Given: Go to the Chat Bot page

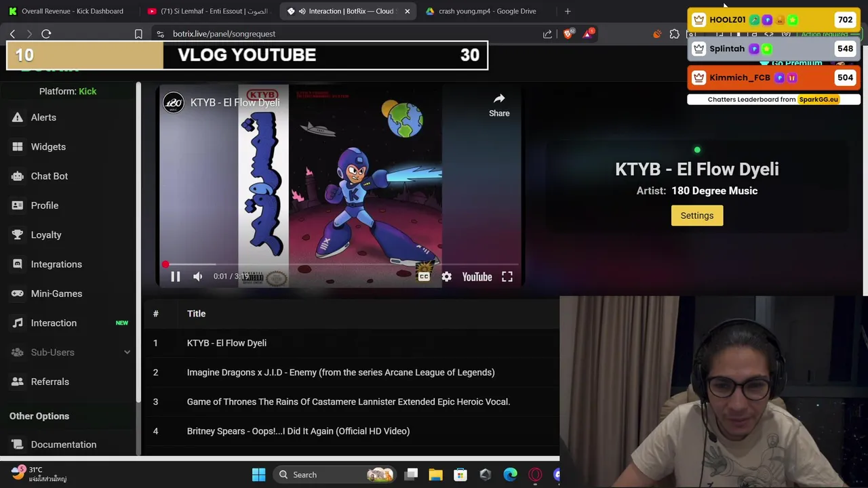Looking at the screenshot, I should [49, 176].
